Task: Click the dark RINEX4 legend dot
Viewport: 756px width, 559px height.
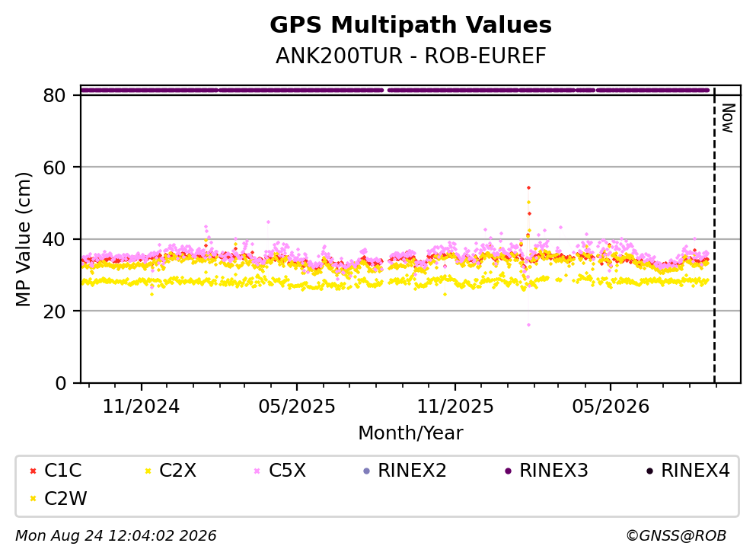Action: [x=649, y=471]
